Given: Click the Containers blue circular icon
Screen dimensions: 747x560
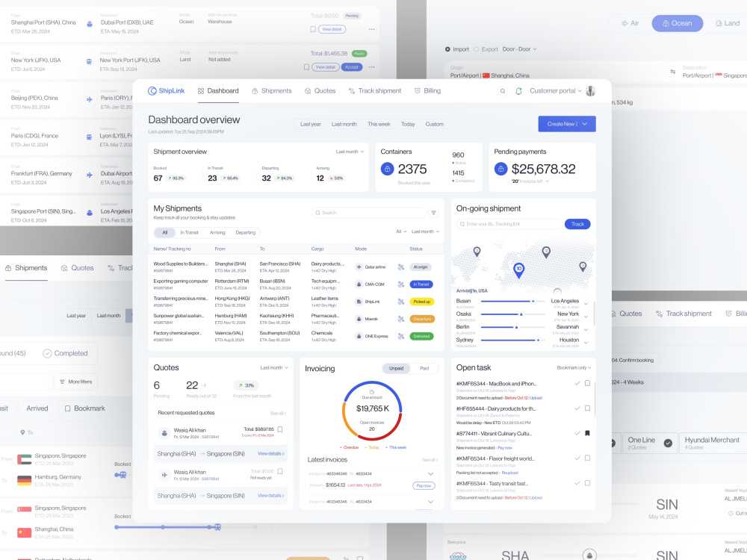Looking at the screenshot, I should [x=387, y=169].
